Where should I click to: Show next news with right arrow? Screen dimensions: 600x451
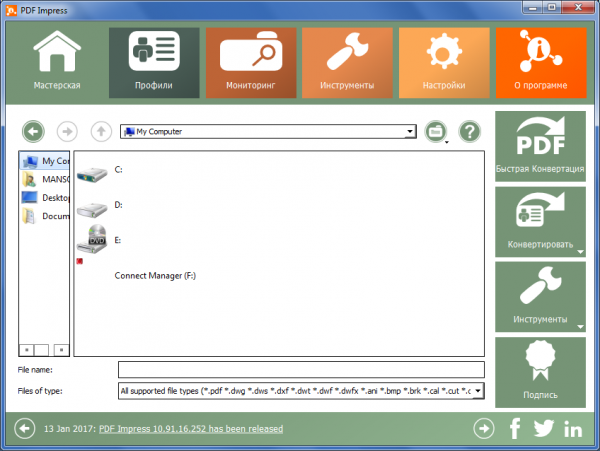coord(484,428)
